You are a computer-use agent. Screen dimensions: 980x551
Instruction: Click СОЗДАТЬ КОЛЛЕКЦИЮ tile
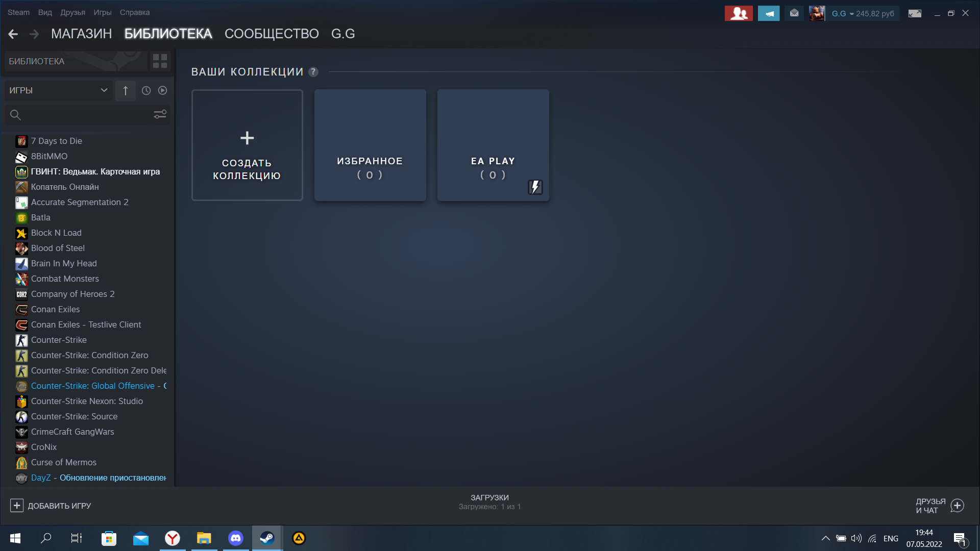pos(247,145)
